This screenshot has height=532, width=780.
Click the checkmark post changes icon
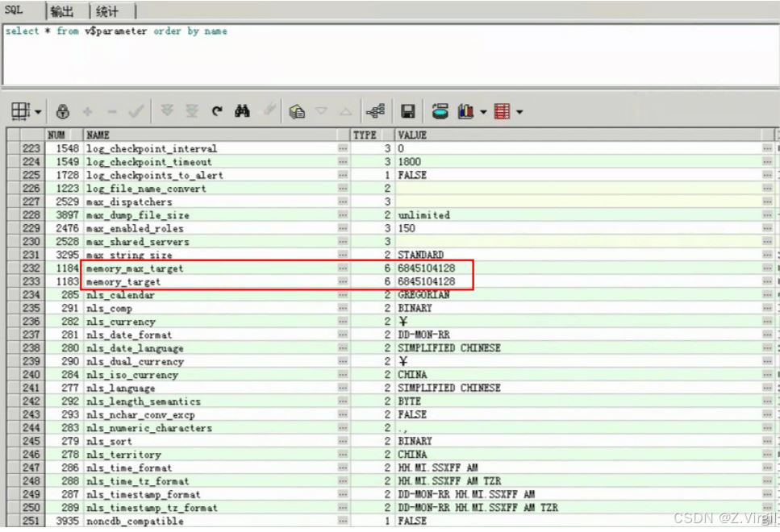136,111
